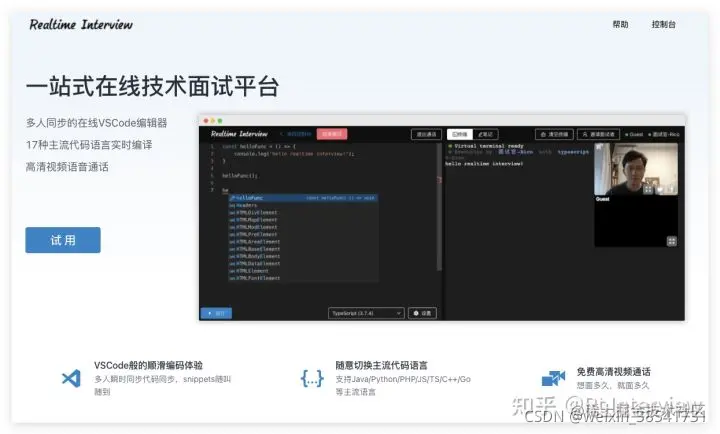Open the 控制台 console link
This screenshot has height=434, width=720.
(664, 24)
